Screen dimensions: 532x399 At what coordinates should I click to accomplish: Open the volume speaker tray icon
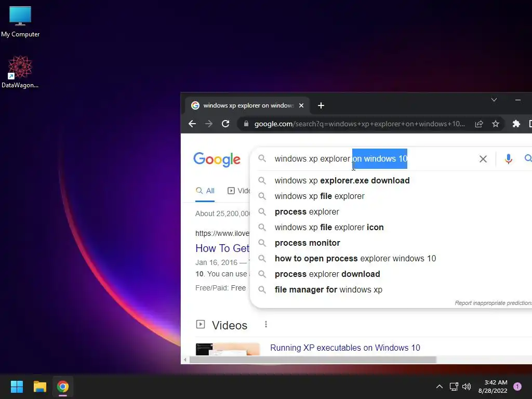pyautogui.click(x=467, y=387)
